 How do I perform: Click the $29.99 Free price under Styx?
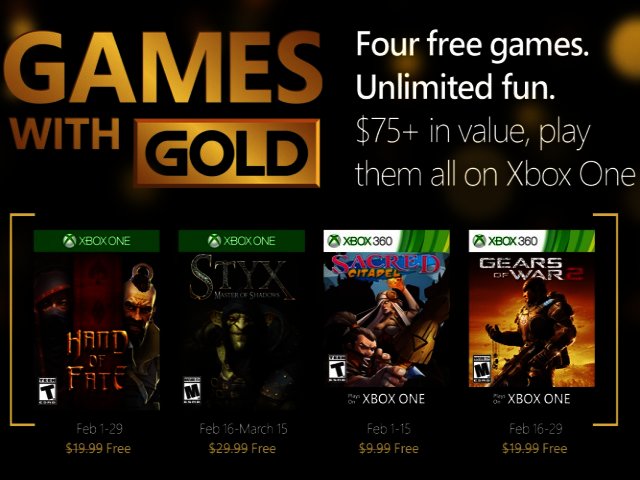pyautogui.click(x=242, y=449)
